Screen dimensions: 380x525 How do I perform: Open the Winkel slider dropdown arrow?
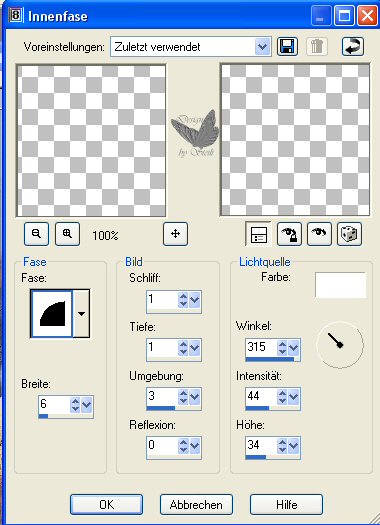294,348
